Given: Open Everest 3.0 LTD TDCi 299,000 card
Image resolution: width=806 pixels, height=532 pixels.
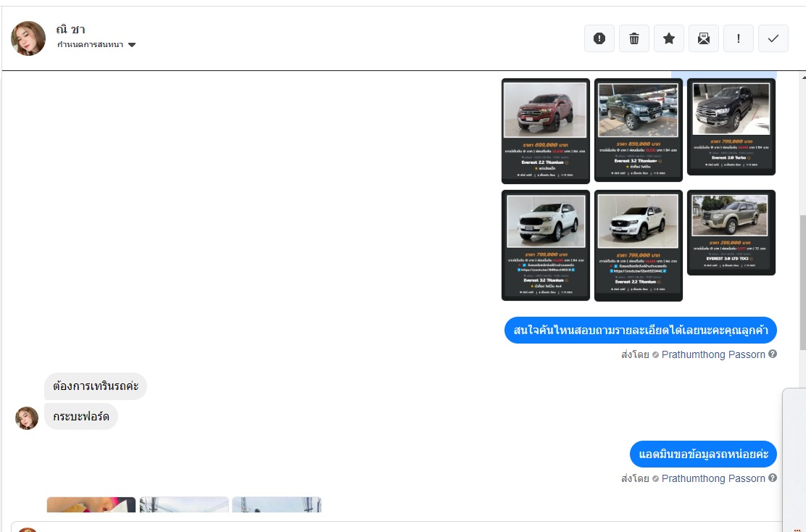Looking at the screenshot, I should (x=731, y=233).
